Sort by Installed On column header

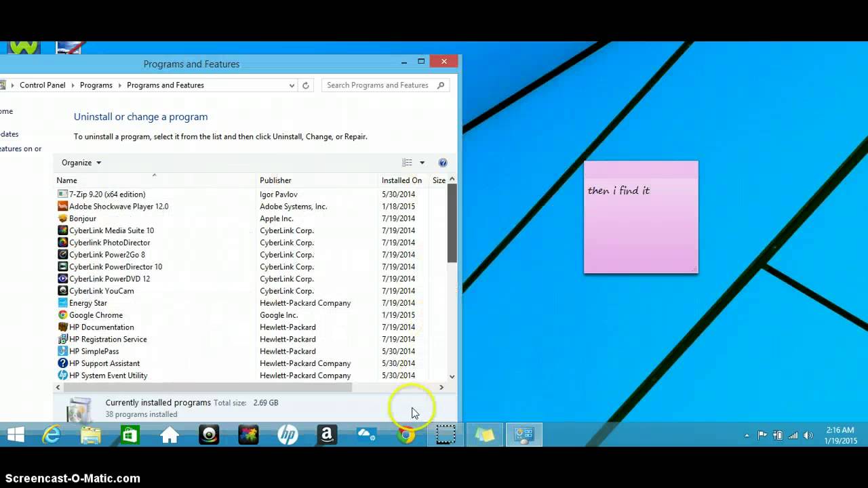tap(404, 180)
